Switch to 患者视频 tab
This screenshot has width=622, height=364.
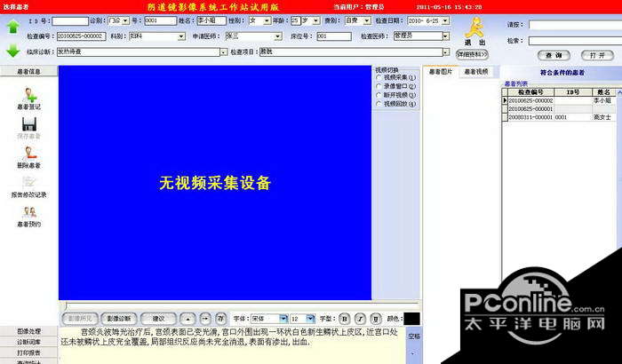(476, 72)
